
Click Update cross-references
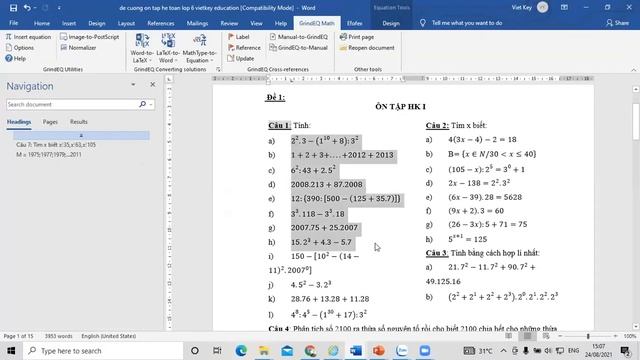(240, 58)
